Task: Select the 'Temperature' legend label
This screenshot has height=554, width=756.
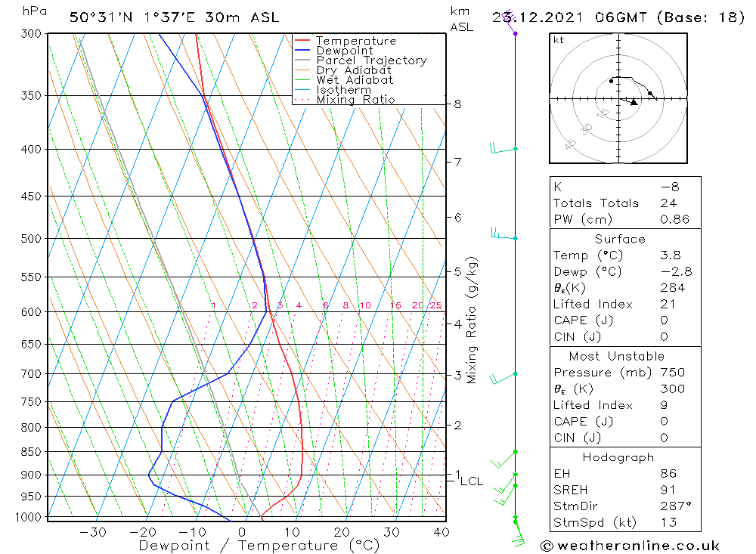Action: 356,41
